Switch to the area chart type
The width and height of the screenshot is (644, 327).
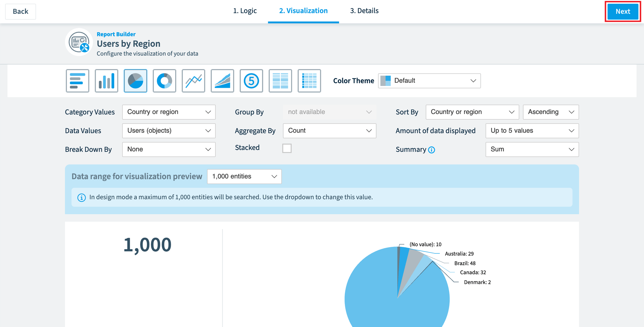click(x=223, y=81)
